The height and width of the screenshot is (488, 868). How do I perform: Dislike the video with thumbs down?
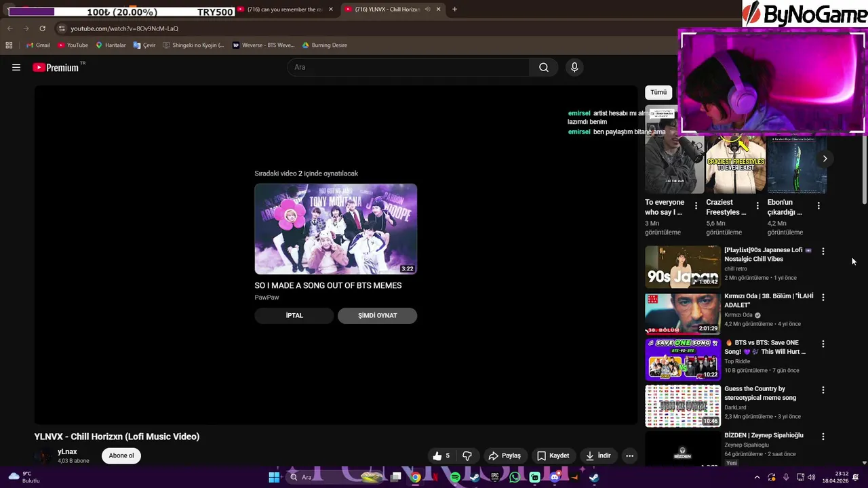[x=467, y=455]
